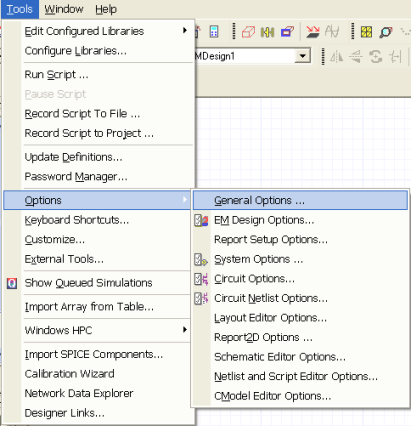411x426 pixels.
Task: Click the Show Queued Simulations Q icon
Action: pos(12,283)
